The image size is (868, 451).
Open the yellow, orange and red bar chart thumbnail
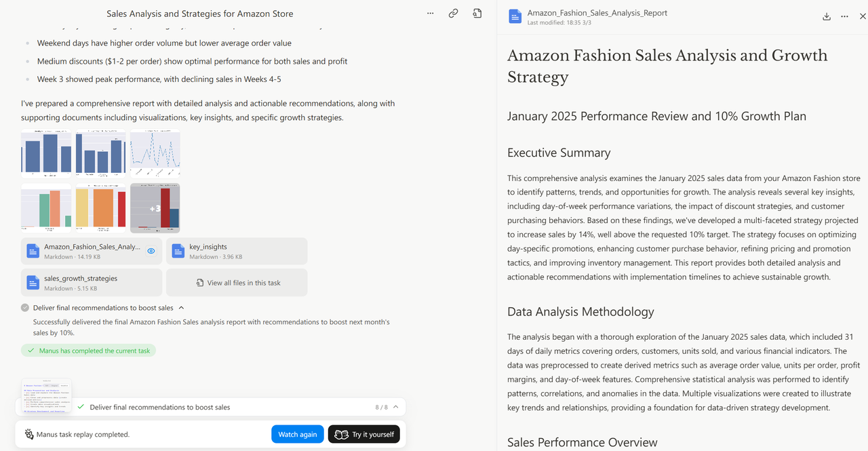101,208
